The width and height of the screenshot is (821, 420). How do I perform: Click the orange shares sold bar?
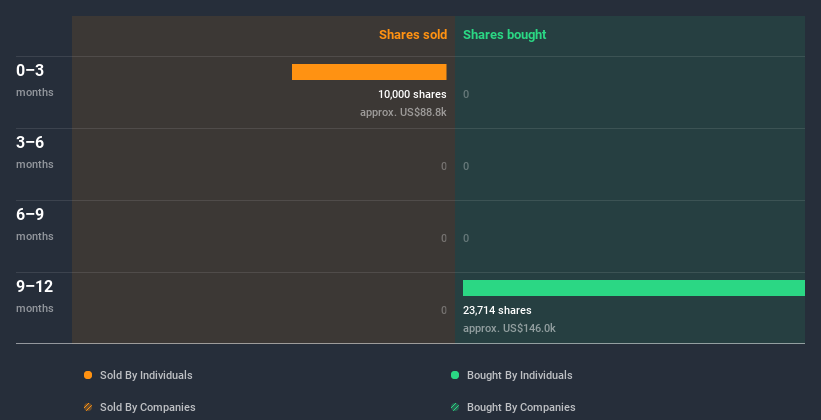click(369, 72)
